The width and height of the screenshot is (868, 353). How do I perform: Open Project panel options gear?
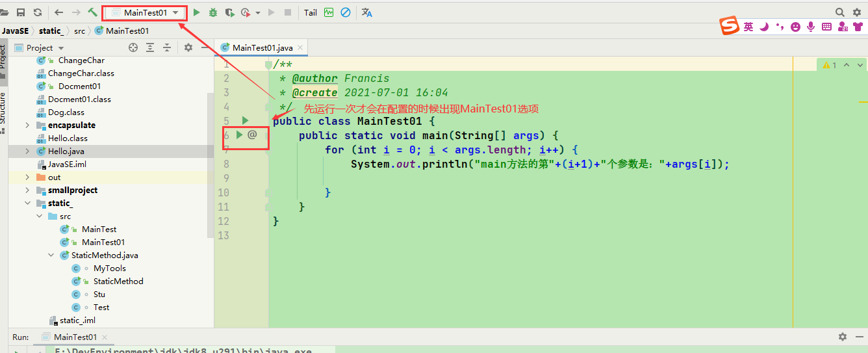(188, 47)
